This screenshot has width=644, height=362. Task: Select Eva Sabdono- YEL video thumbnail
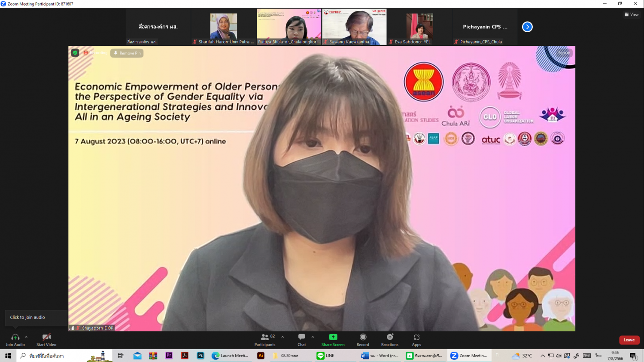(419, 27)
